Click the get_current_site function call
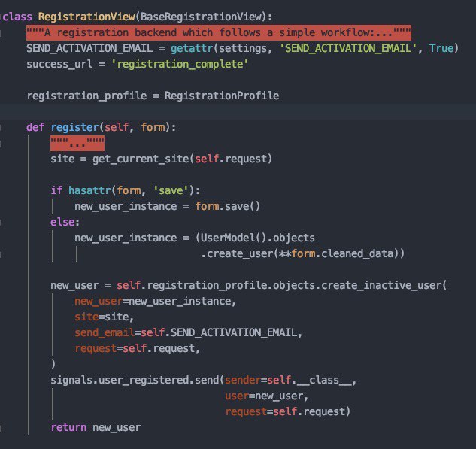 click(141, 159)
